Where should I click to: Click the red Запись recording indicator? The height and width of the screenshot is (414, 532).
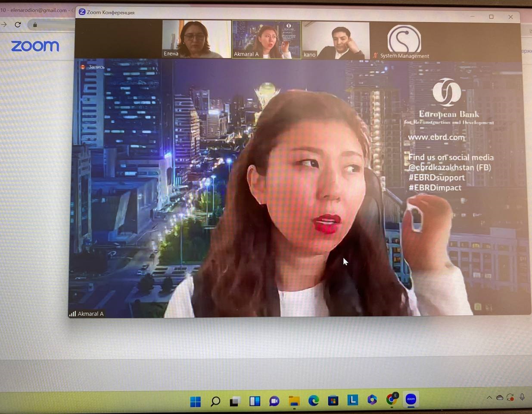tap(83, 67)
